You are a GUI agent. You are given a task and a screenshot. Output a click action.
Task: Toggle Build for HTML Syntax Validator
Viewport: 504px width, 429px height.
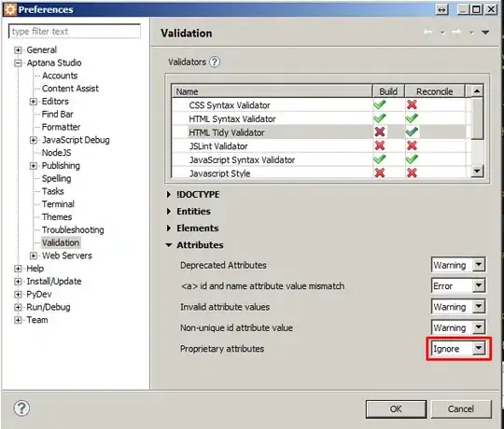(x=380, y=118)
